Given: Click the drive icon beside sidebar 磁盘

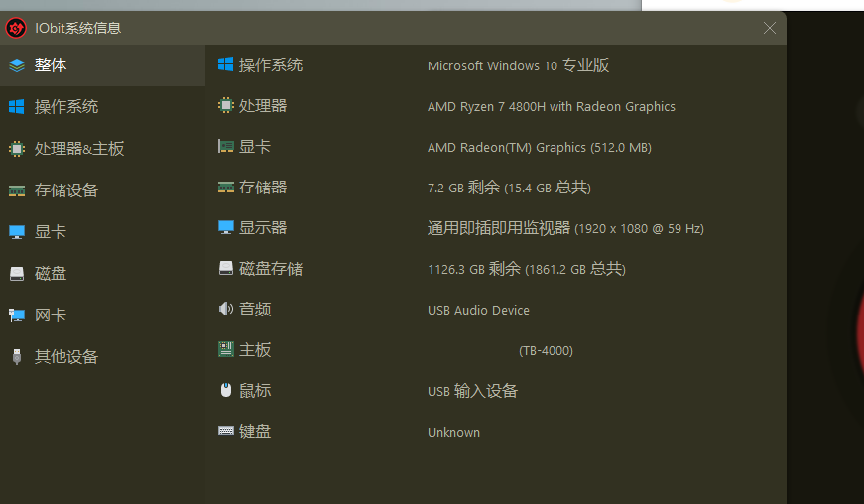Looking at the screenshot, I should point(17,274).
